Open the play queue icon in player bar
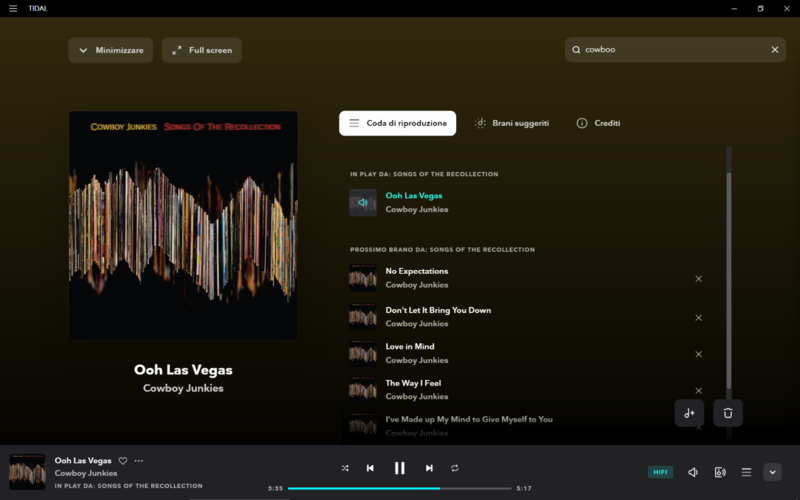 point(746,472)
